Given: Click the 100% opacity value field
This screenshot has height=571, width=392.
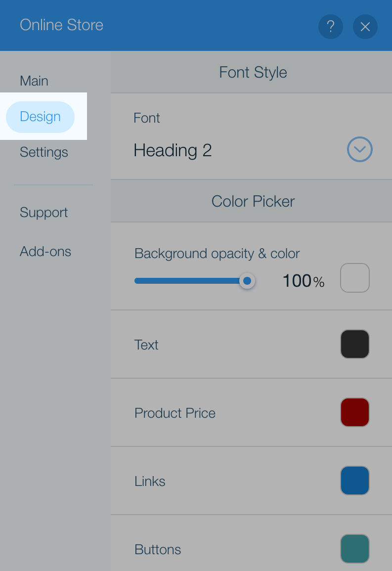Looking at the screenshot, I should click(x=303, y=281).
